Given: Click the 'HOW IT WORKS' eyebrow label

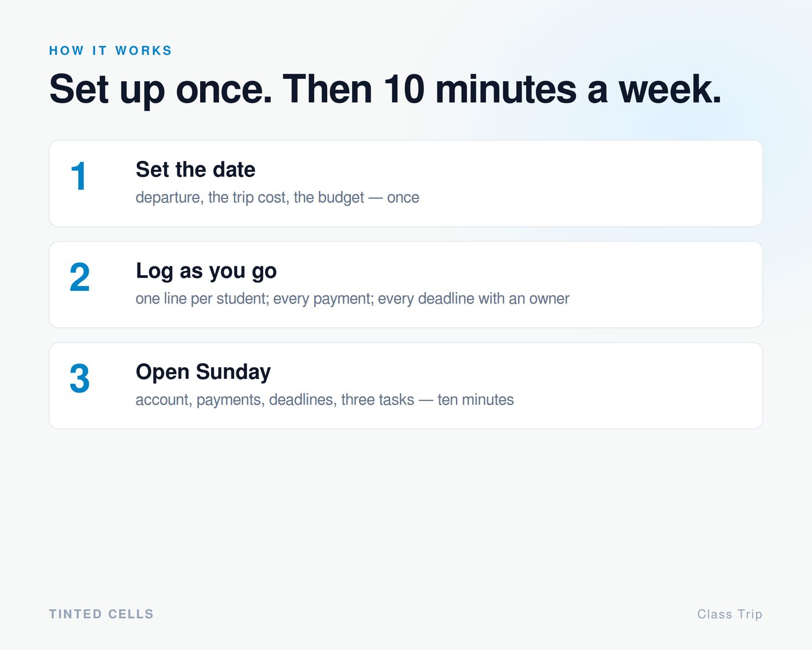Looking at the screenshot, I should 110,50.
